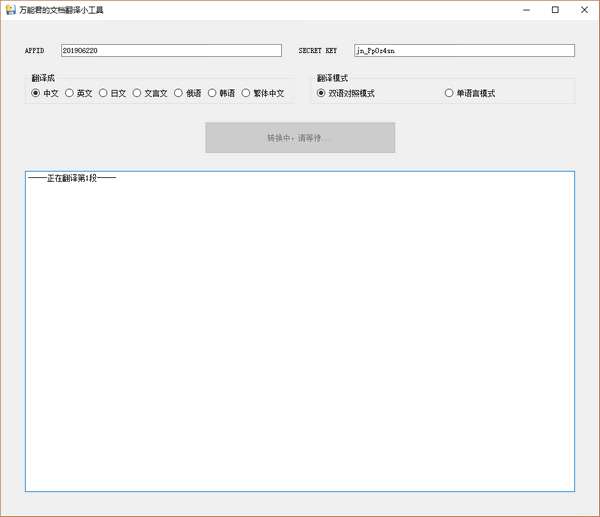Switch to 单语言模式 translation mode
This screenshot has width=600, height=517.
[470, 93]
